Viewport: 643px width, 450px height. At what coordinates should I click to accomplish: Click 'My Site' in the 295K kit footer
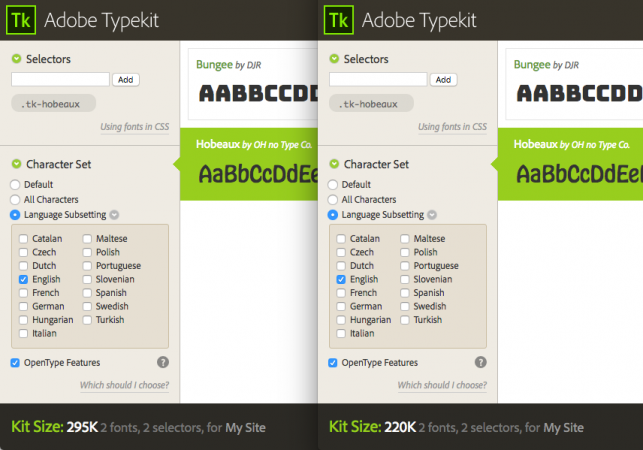click(x=245, y=428)
